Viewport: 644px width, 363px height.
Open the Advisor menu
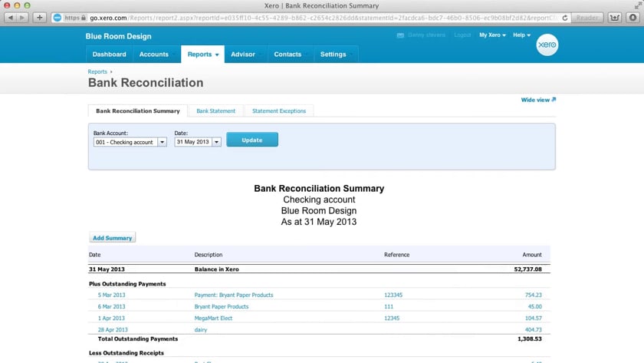coord(243,54)
